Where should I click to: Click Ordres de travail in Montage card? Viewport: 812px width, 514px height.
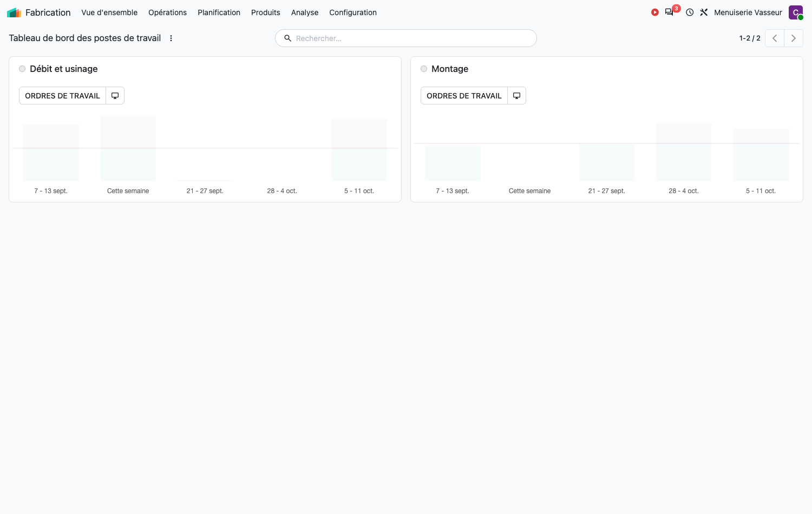click(x=464, y=96)
